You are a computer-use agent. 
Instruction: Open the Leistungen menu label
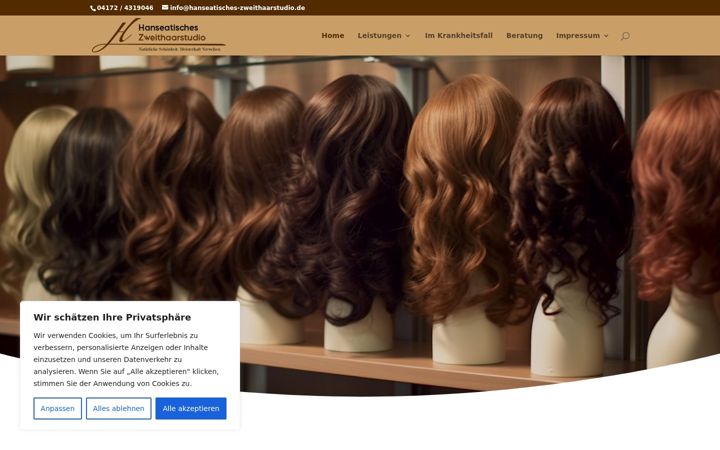[379, 35]
